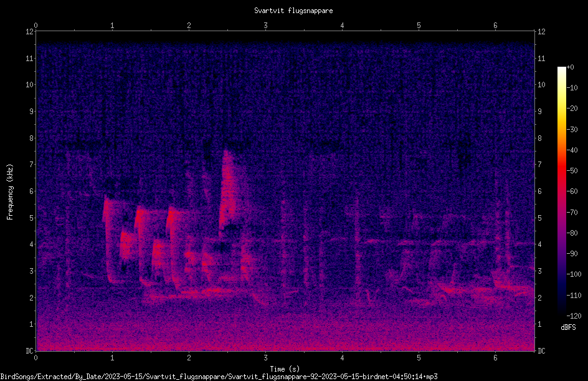Select the 3 second bottom time marker
Screen dimensions: 588x381
coord(265,358)
